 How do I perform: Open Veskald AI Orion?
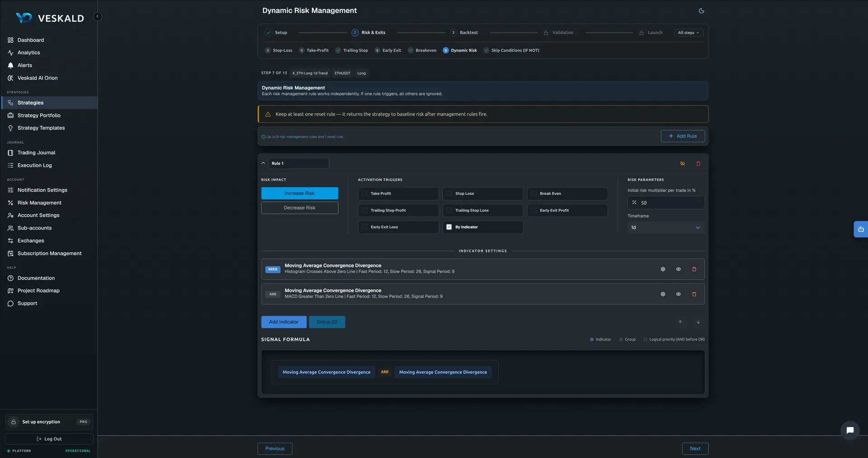(49, 78)
